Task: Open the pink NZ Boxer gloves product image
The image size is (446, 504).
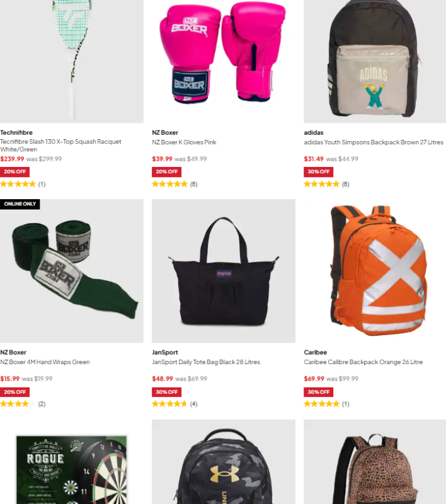Action: point(224,61)
